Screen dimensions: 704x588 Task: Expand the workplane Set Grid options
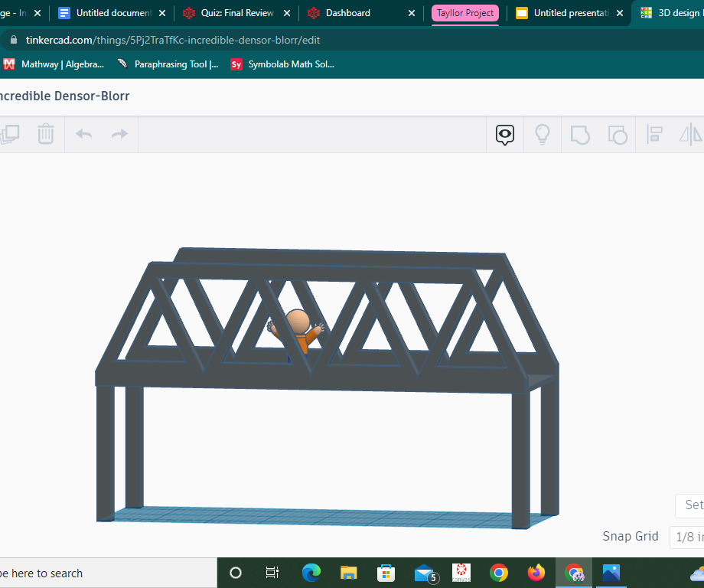691,505
